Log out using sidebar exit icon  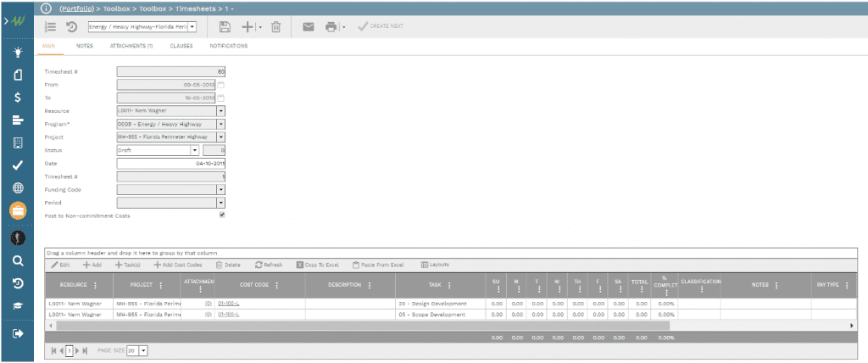coord(18,333)
